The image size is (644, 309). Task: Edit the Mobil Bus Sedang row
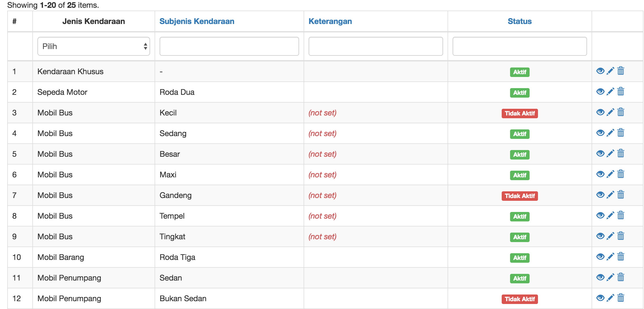point(610,133)
